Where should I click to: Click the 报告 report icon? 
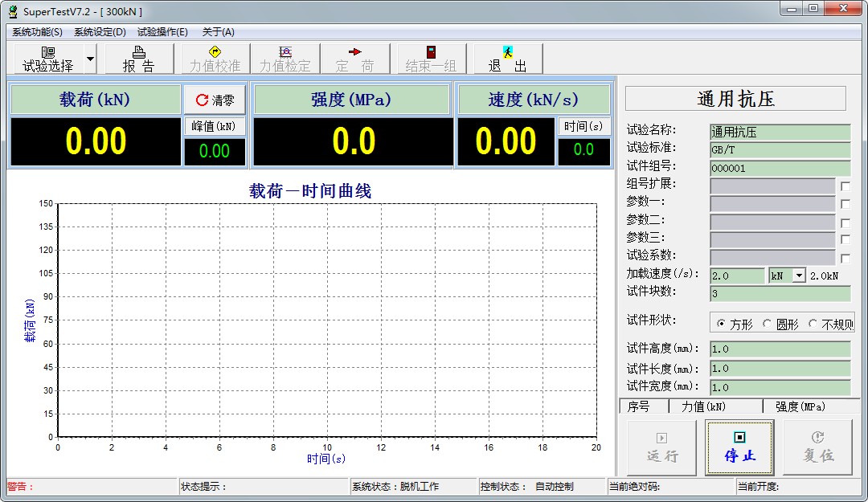(138, 59)
